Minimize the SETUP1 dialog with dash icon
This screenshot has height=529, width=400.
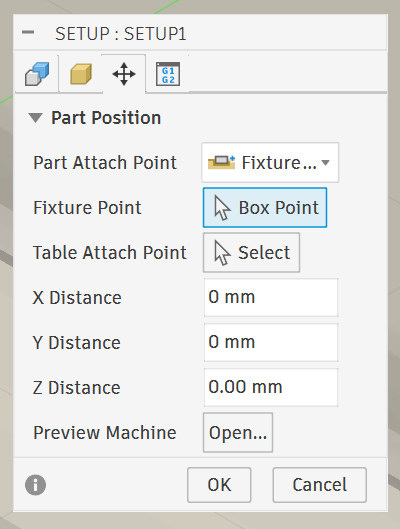28,32
